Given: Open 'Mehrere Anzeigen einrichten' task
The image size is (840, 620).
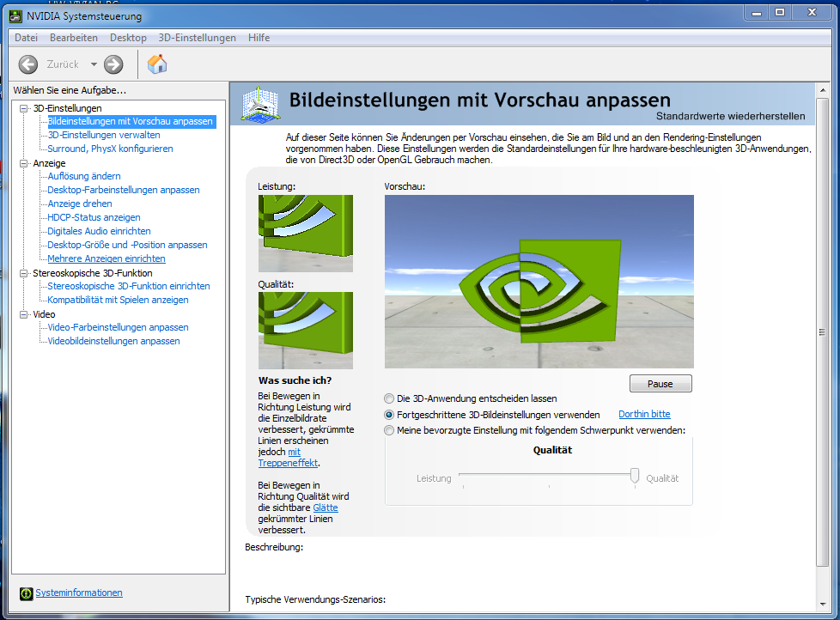Looking at the screenshot, I should click(x=106, y=258).
